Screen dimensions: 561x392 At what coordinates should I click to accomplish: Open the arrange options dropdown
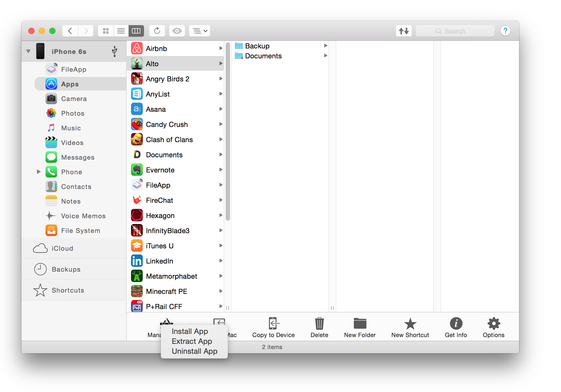click(200, 31)
